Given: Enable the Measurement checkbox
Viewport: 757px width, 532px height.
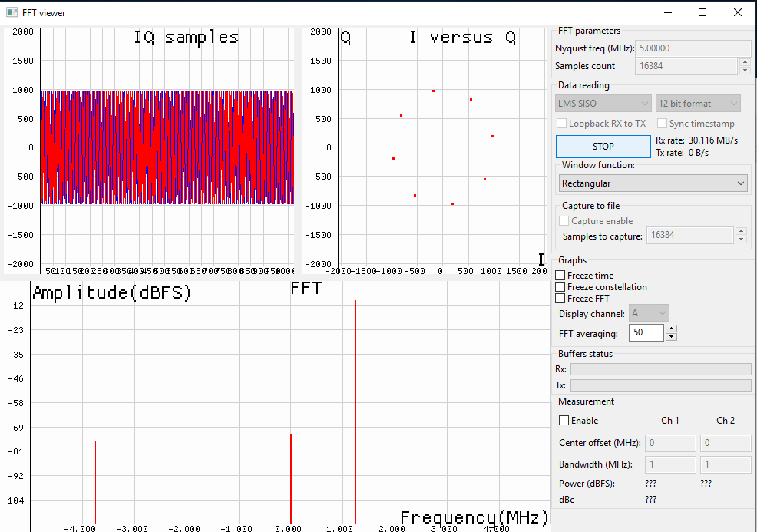Looking at the screenshot, I should click(x=564, y=421).
